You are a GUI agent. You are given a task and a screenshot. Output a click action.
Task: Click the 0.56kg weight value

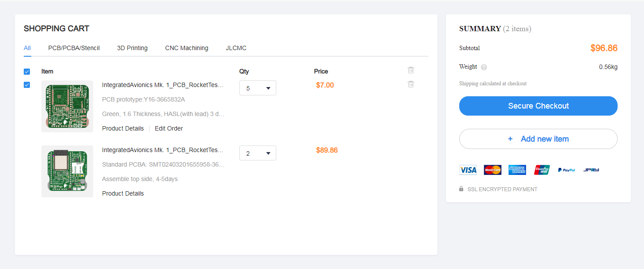(608, 67)
